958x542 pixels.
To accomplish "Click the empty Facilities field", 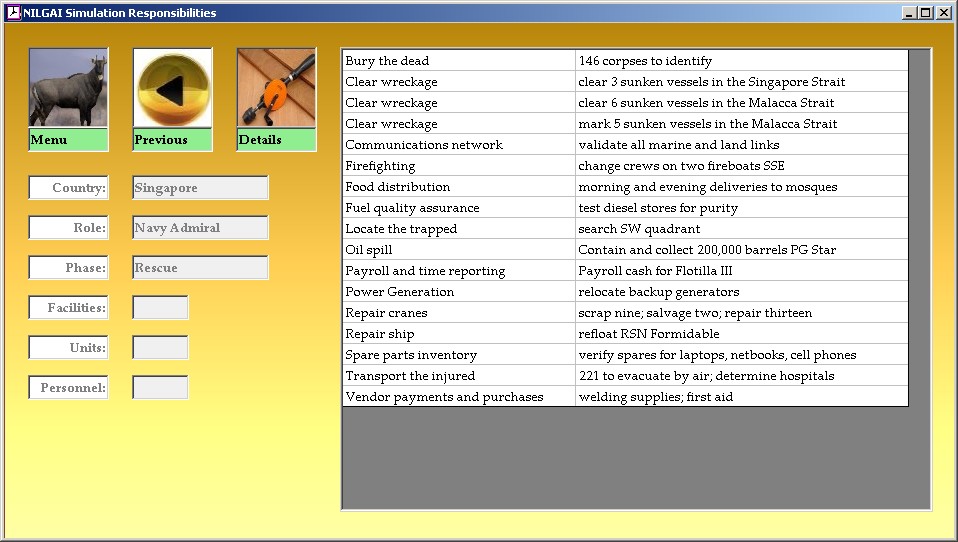I will pos(160,308).
